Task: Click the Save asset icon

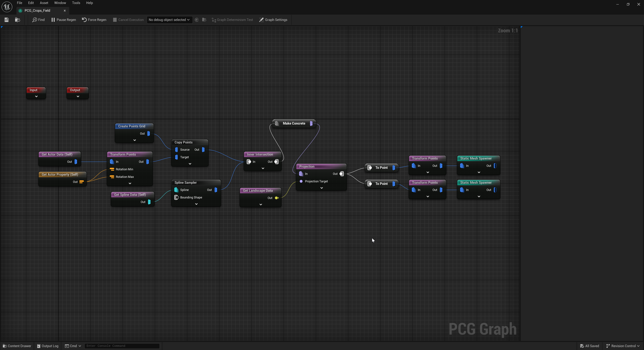Action: pos(7,20)
